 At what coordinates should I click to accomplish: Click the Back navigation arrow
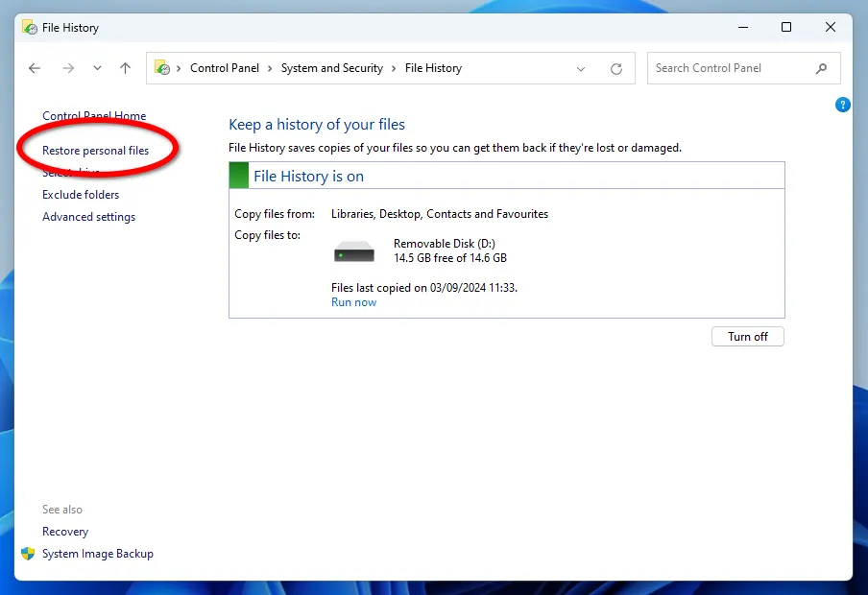[35, 68]
